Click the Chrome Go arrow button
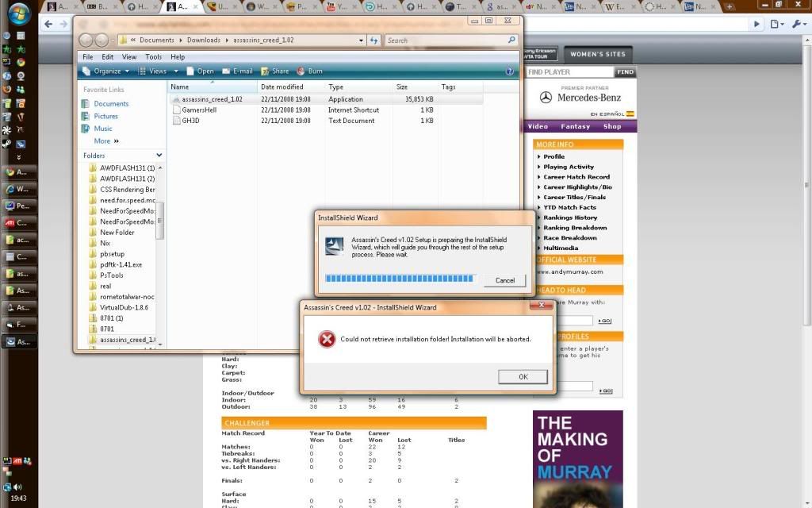The height and width of the screenshot is (508, 812). tap(756, 24)
